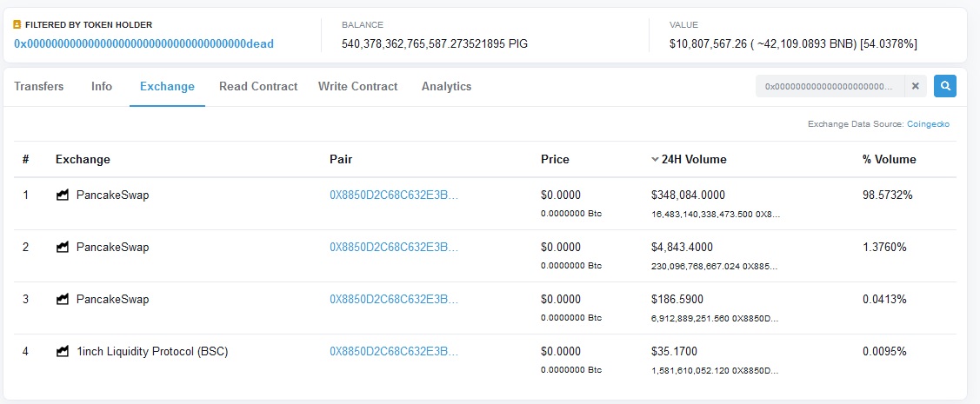Click the 0.0095% volume share
980x404 pixels.
pyautogui.click(x=884, y=352)
